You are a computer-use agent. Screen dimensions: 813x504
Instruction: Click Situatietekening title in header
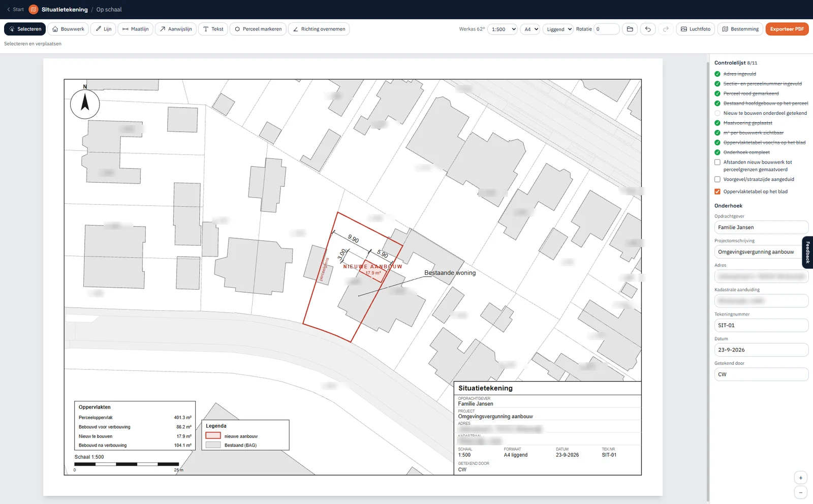tap(65, 10)
